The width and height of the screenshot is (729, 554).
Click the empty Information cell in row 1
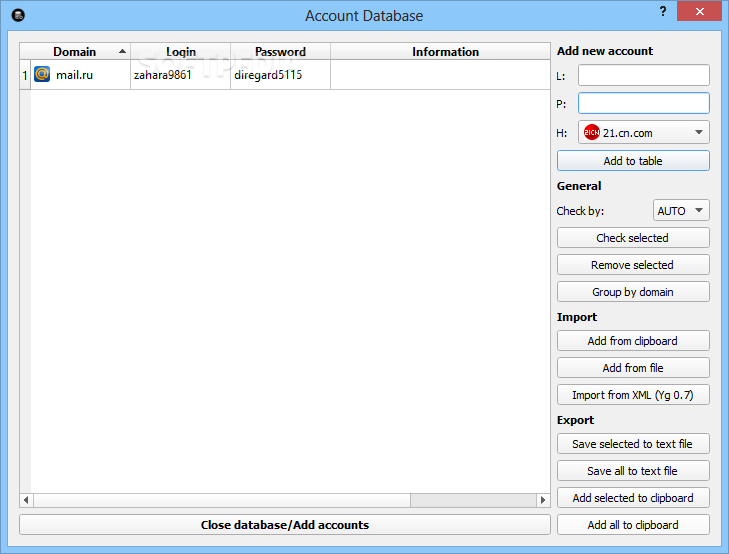click(440, 74)
